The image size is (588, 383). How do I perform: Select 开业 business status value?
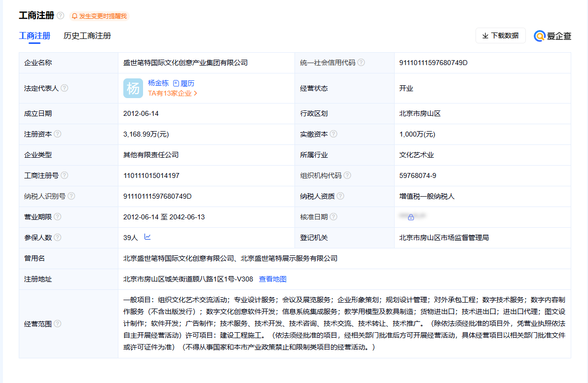tap(406, 88)
